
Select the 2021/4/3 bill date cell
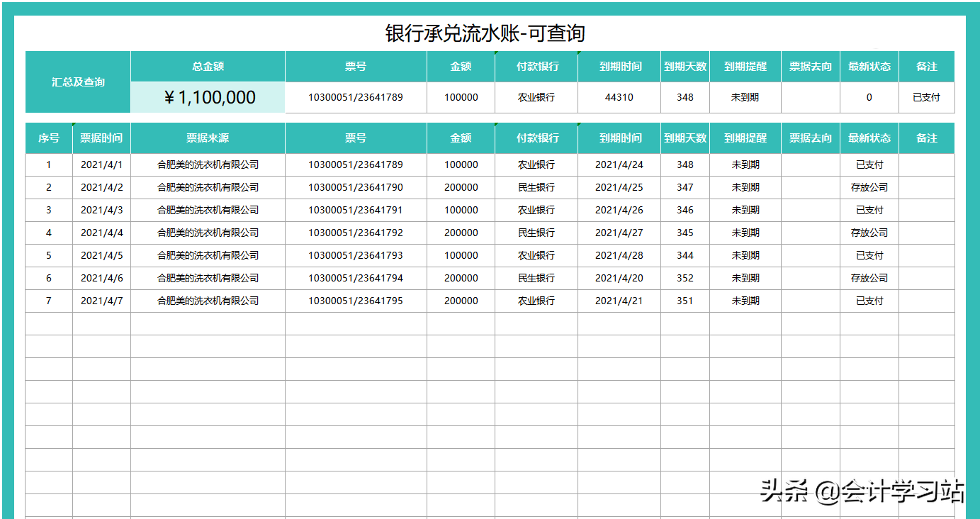pyautogui.click(x=101, y=210)
